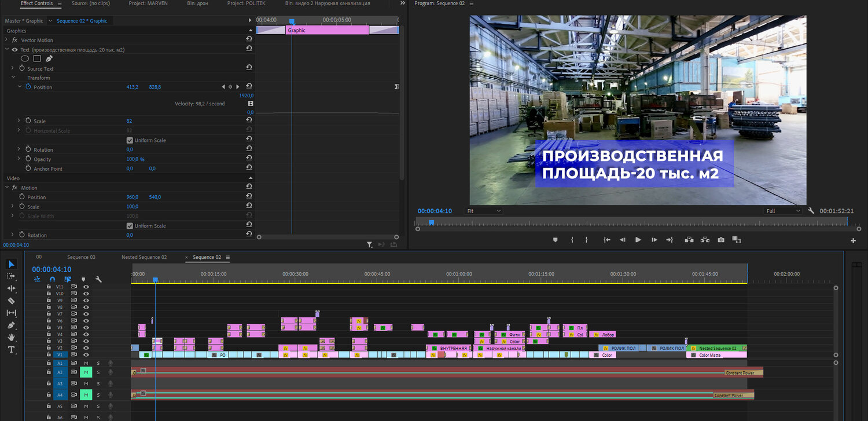868x421 pixels.
Task: Solo audio track A1
Action: click(x=98, y=363)
